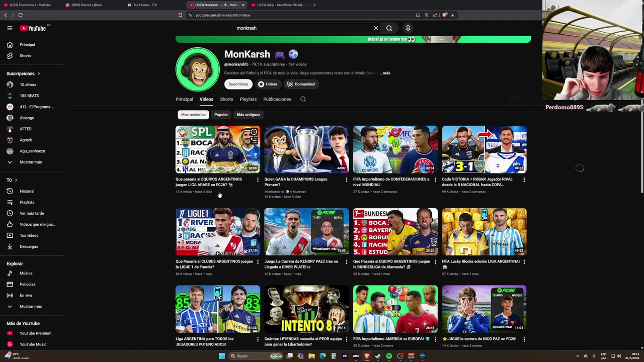The image size is (644, 362).
Task: Expand the Suscripciones section chevron
Action: (x=39, y=74)
